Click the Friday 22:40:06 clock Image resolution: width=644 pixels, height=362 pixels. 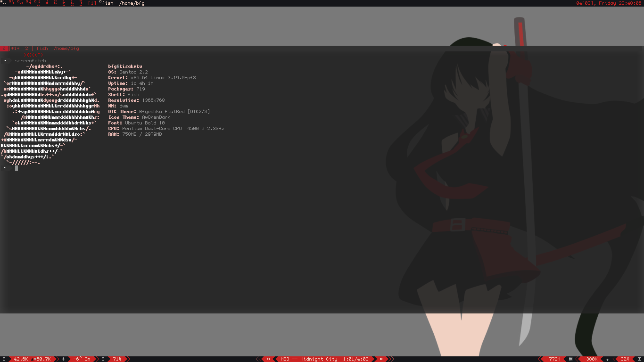620,3
